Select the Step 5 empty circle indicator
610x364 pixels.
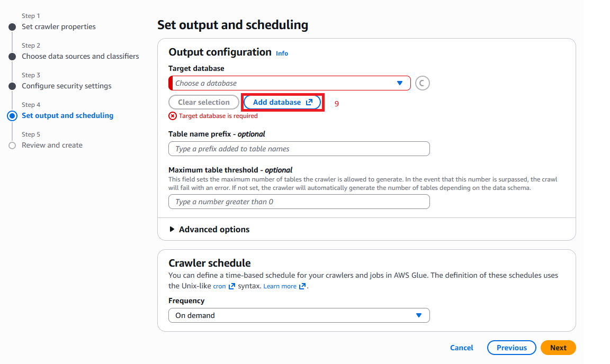13,145
